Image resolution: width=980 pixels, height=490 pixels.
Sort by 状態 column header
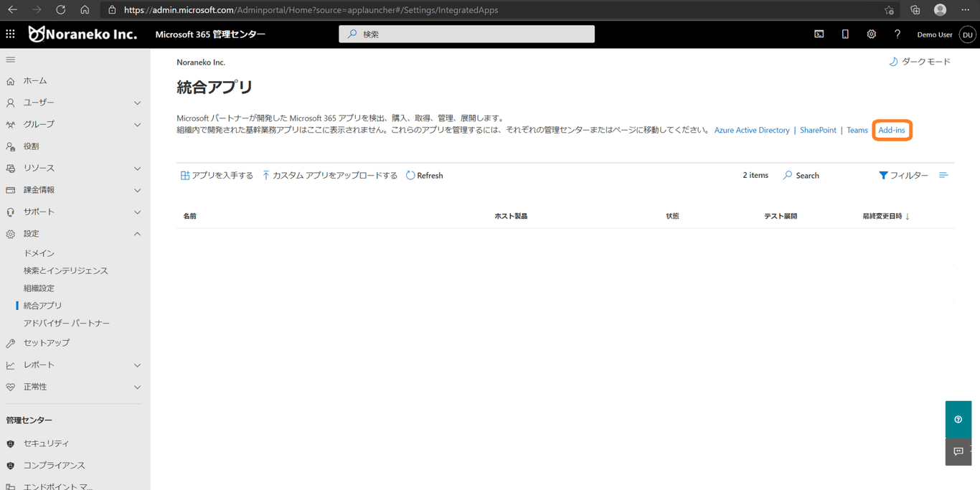click(x=672, y=216)
